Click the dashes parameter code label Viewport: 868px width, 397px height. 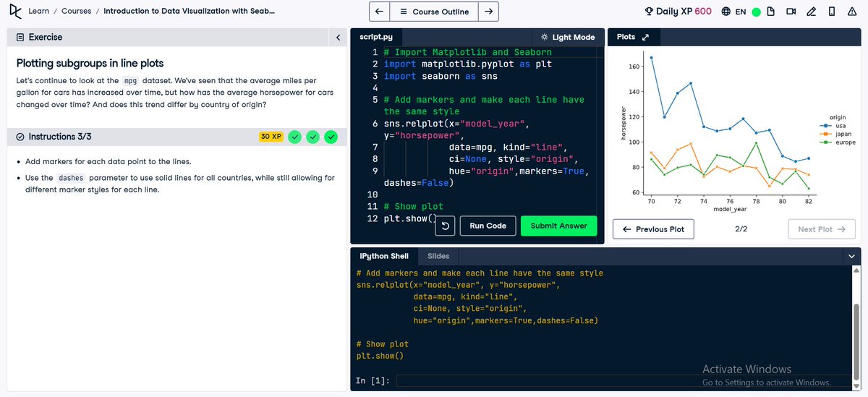click(x=71, y=178)
